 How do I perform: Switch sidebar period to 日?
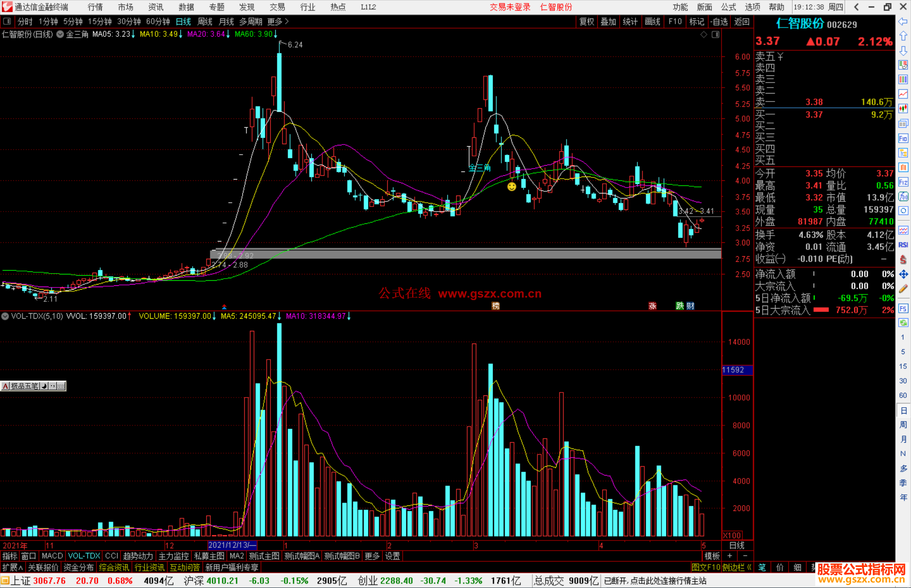(903, 410)
